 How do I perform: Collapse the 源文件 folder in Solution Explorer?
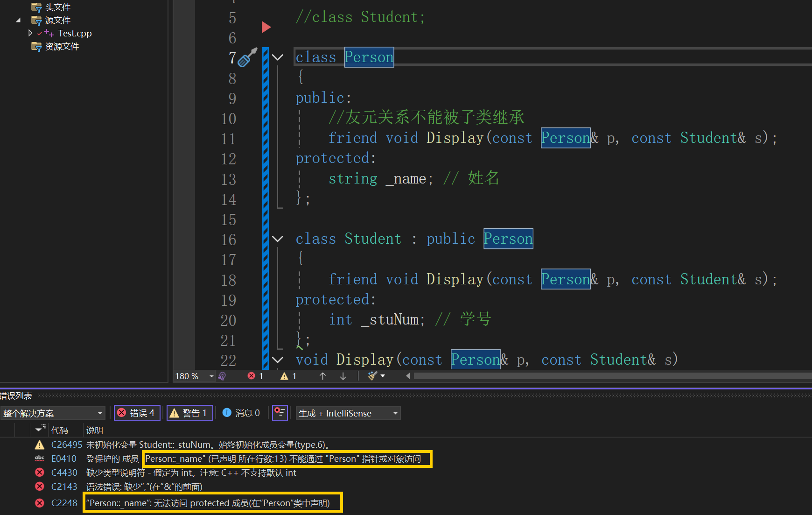[18, 20]
